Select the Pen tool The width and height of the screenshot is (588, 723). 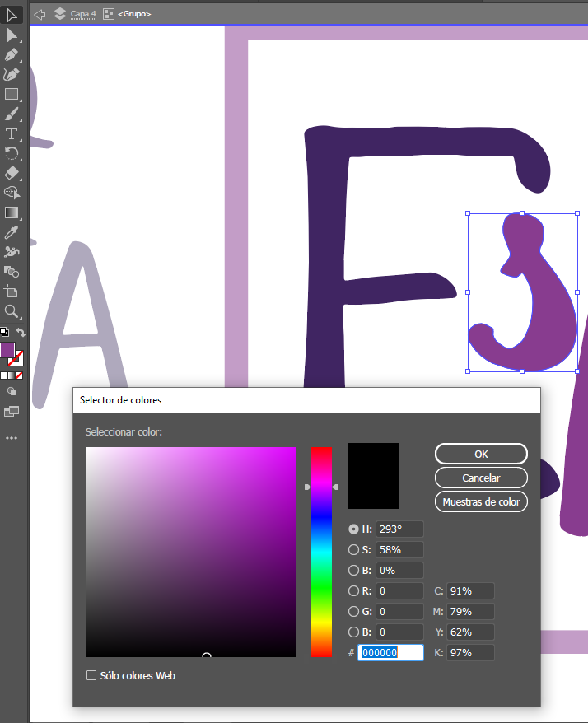click(12, 54)
